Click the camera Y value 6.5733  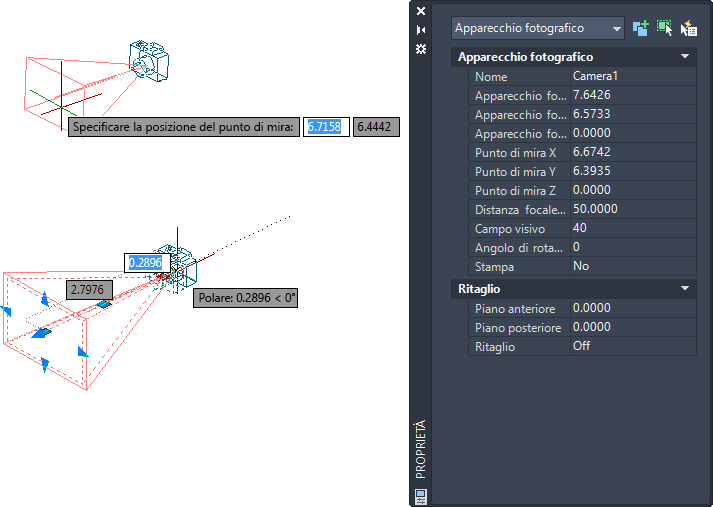pyautogui.click(x=633, y=114)
